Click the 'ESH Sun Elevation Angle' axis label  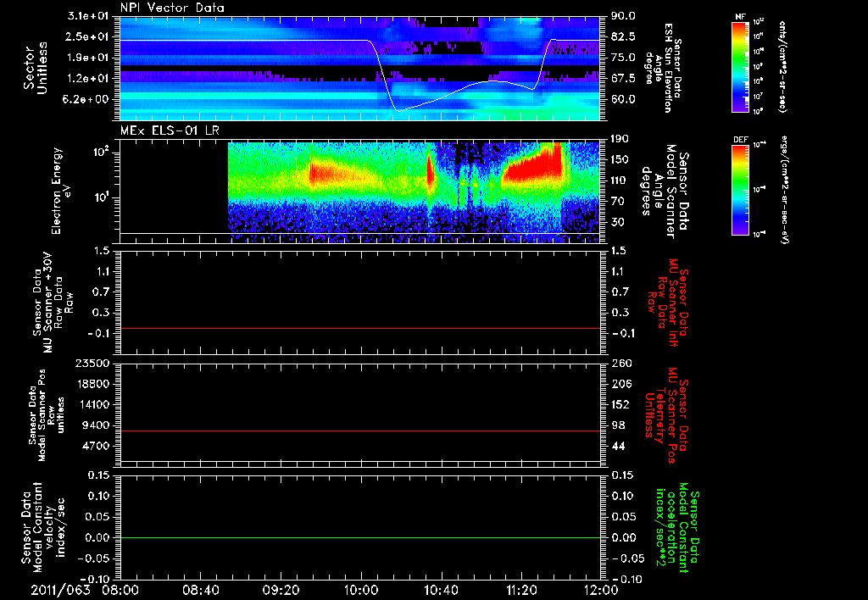[664, 68]
